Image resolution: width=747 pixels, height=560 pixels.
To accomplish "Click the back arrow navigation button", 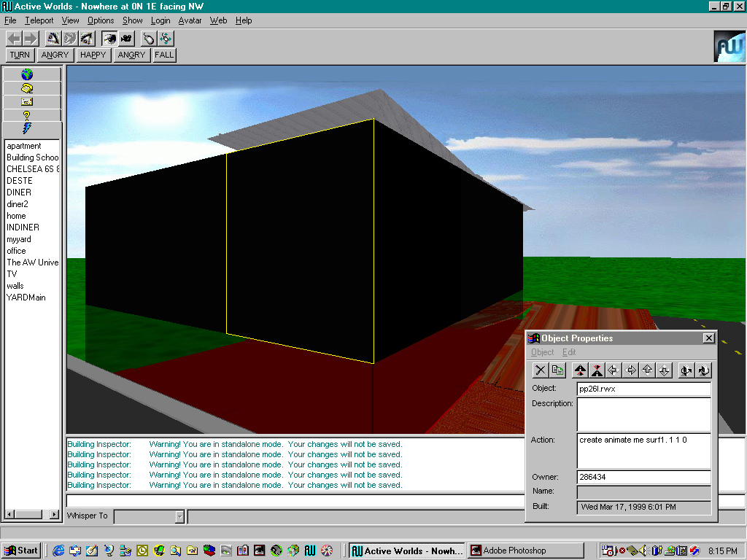I will click(x=15, y=38).
